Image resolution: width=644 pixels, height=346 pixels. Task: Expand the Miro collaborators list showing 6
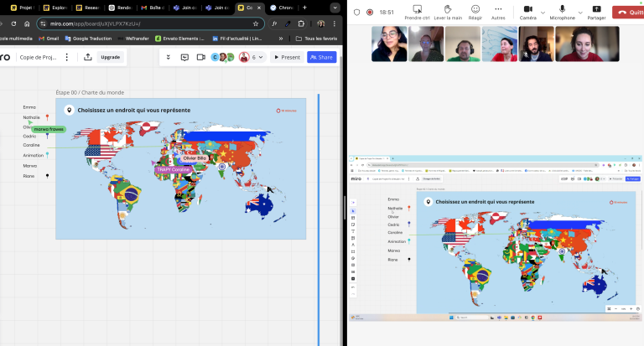tap(257, 57)
